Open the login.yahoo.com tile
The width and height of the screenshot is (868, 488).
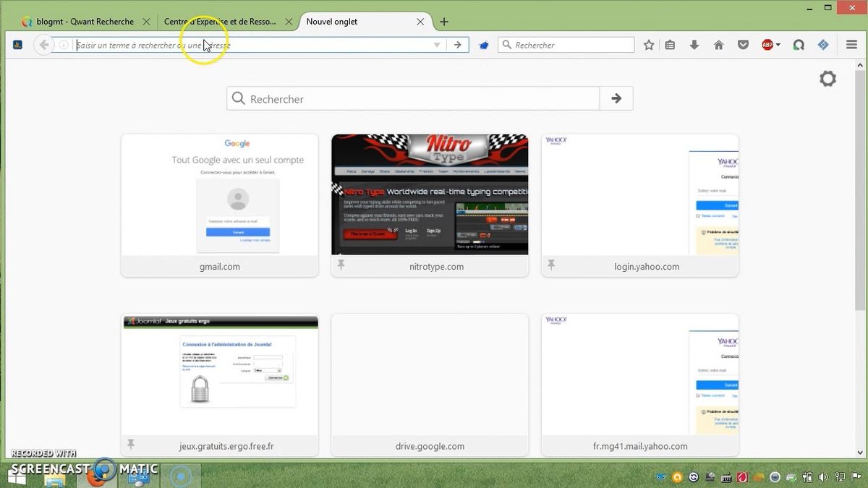pos(640,205)
